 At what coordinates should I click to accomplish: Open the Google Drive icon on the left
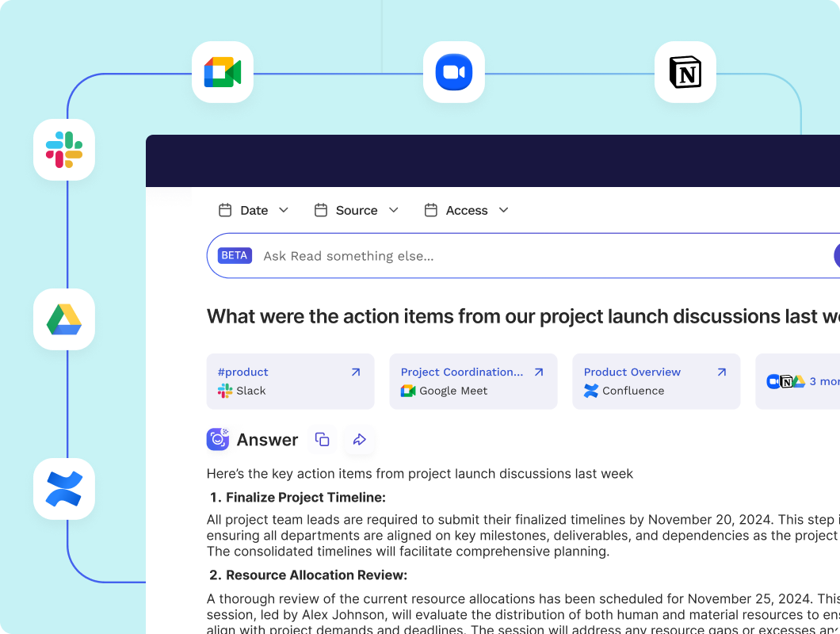point(63,319)
